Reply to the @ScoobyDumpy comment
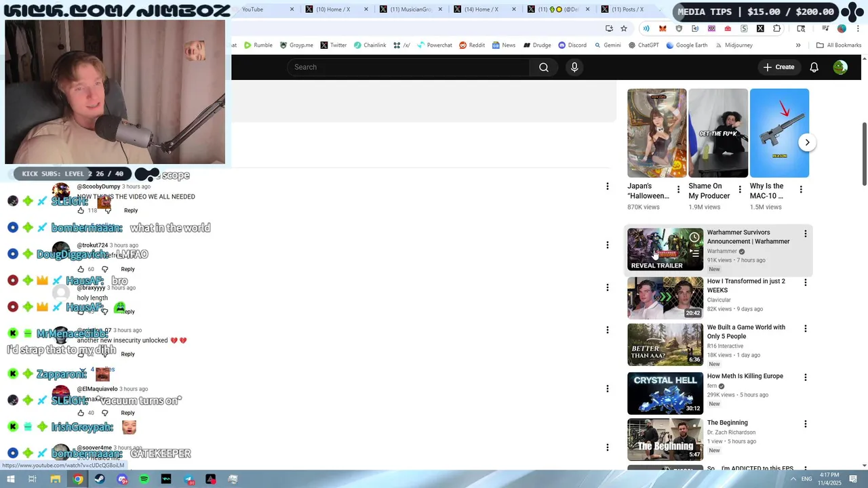The width and height of the screenshot is (868, 488). point(131,210)
